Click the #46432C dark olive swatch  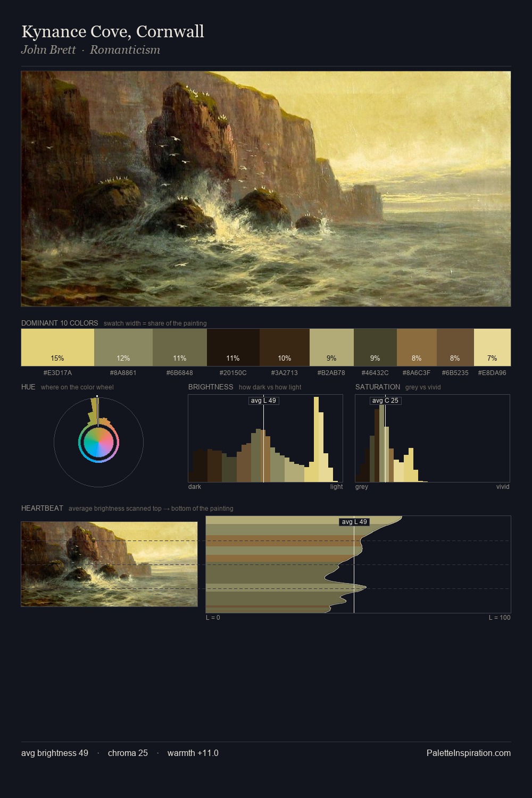[375, 347]
